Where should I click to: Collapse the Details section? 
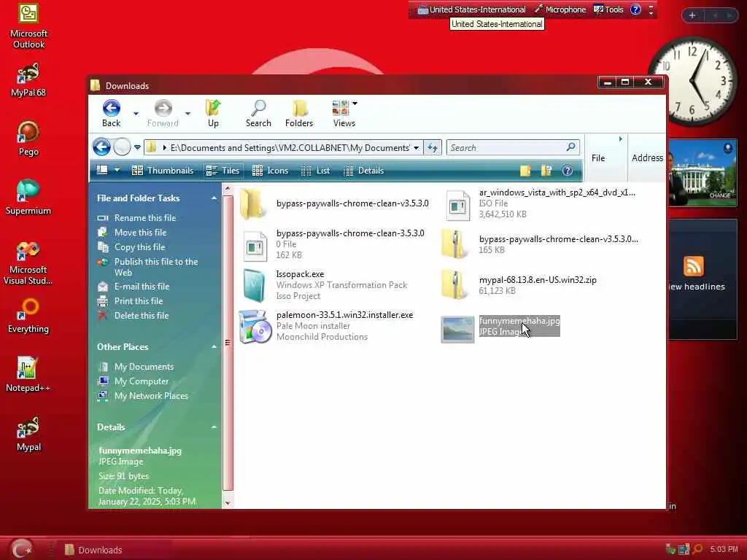[214, 427]
